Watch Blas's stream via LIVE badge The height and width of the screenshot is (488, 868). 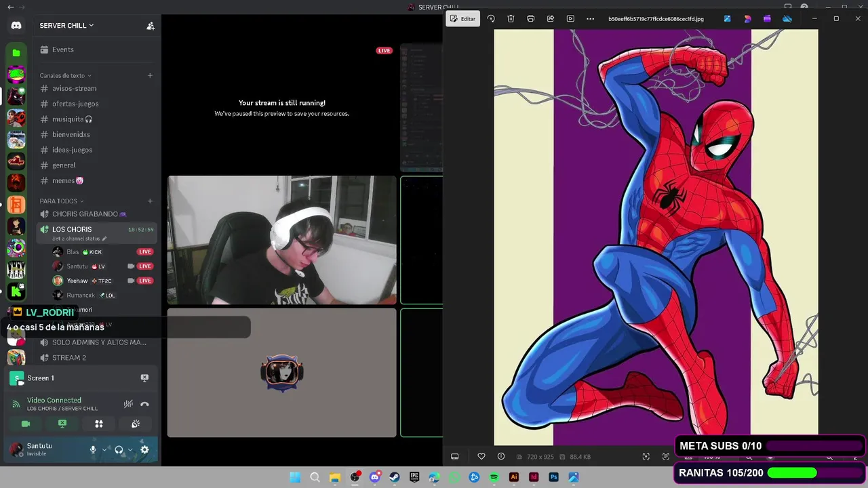tap(145, 251)
